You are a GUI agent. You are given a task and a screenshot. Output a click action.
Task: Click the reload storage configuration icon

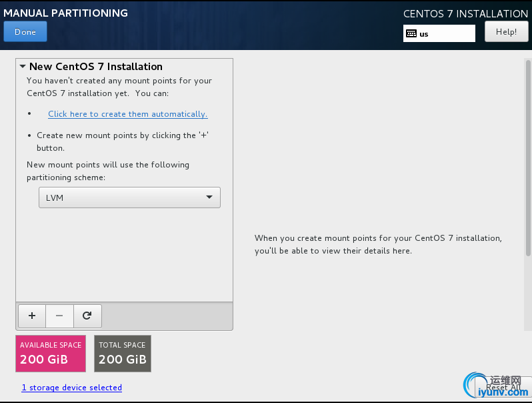point(87,316)
